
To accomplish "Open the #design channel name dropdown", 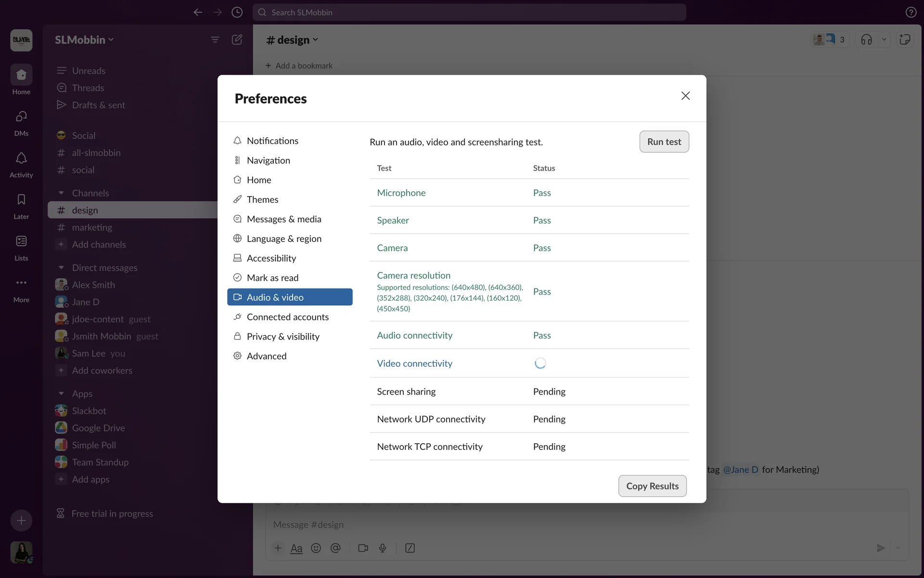I will (293, 40).
